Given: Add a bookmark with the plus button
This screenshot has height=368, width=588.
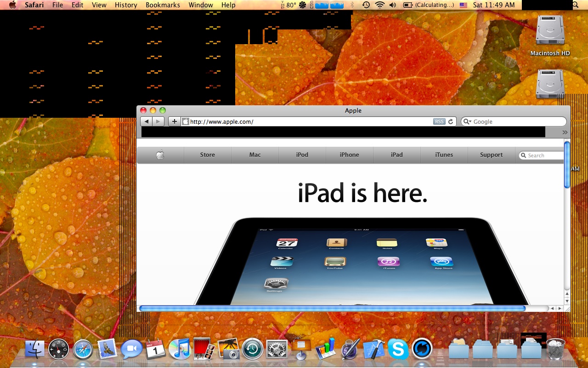Looking at the screenshot, I should [x=174, y=121].
